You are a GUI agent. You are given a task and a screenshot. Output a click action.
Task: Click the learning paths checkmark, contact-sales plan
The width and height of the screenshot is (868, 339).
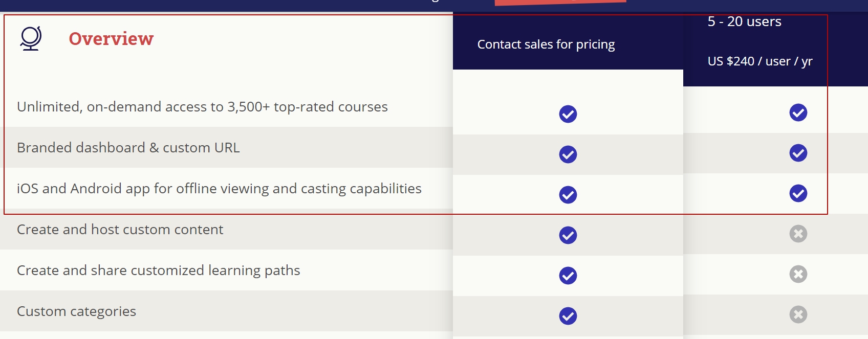[568, 276]
